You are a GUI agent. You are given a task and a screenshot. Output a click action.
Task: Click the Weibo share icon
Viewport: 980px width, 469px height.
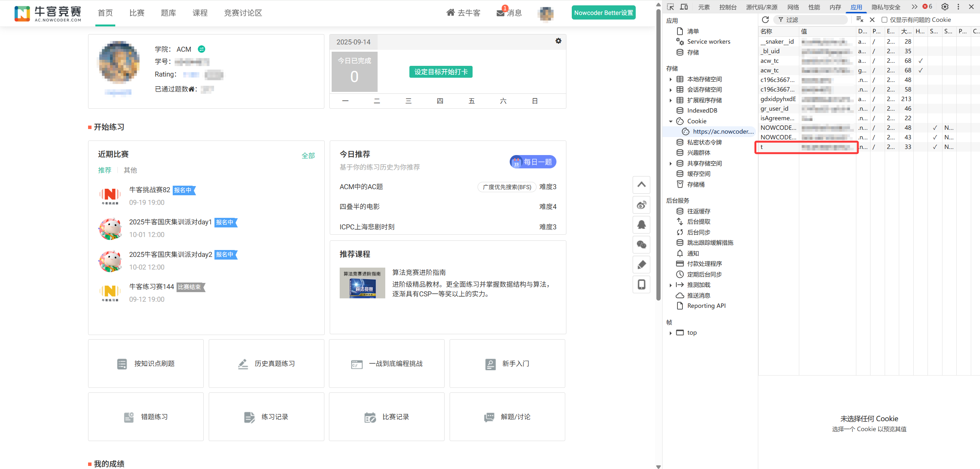pos(641,205)
